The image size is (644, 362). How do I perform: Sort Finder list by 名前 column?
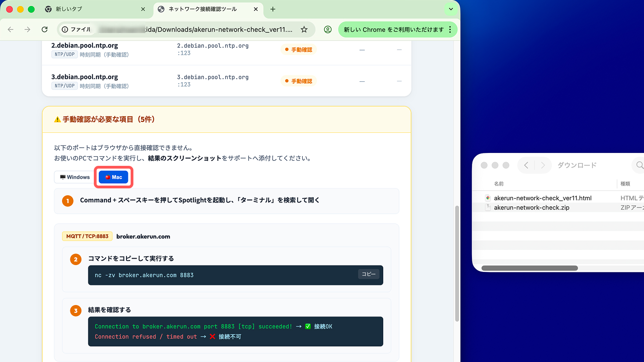499,184
